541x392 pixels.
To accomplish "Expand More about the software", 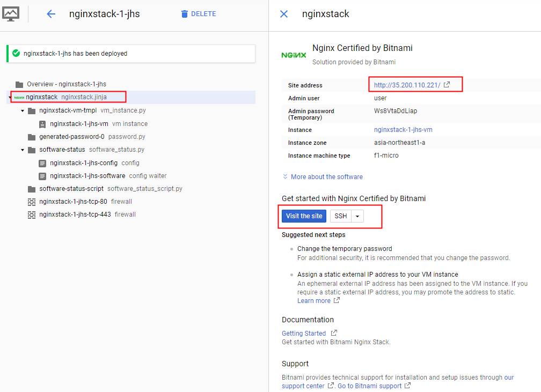I will pos(327,177).
